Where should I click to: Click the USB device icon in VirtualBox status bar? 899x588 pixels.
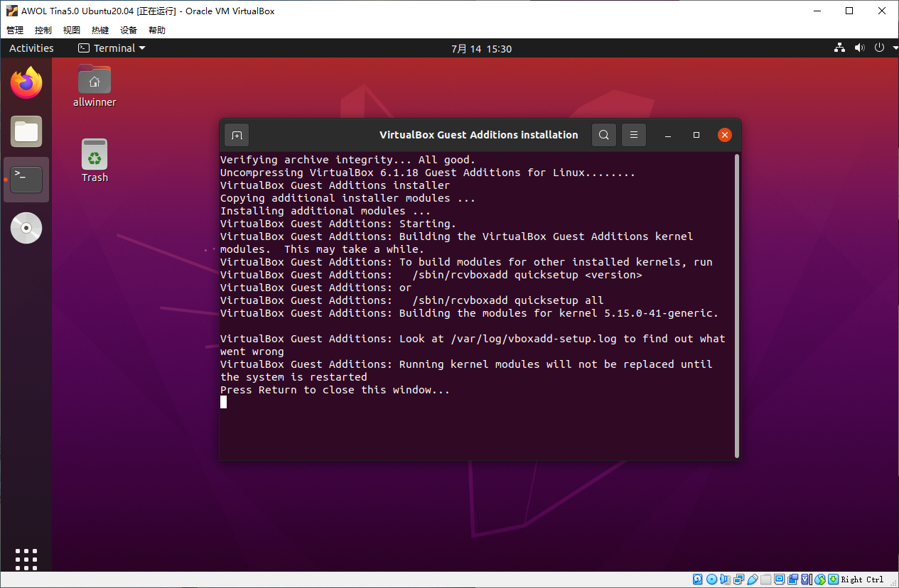753,579
